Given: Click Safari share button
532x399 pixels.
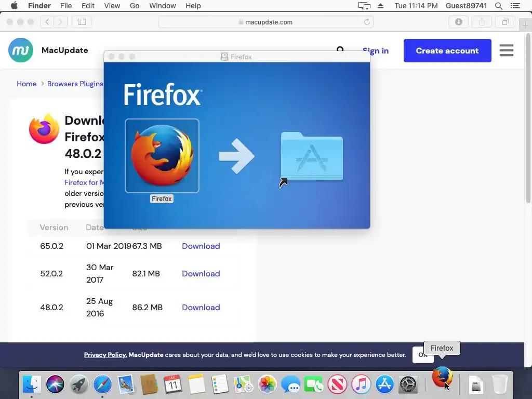Looking at the screenshot, I should click(482, 22).
